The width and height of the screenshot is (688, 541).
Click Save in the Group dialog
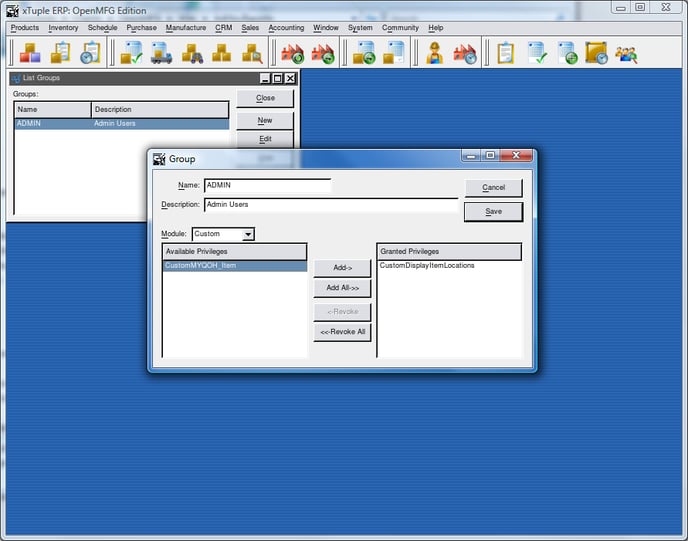coord(493,212)
